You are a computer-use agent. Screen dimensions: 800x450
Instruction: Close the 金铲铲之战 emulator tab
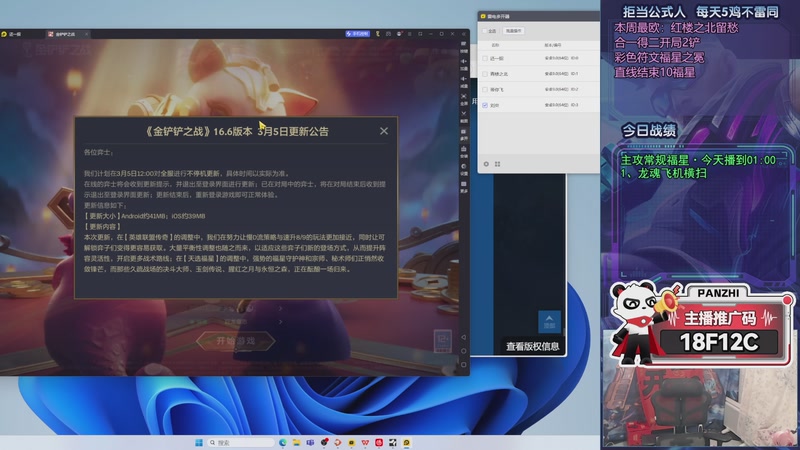tap(86, 34)
